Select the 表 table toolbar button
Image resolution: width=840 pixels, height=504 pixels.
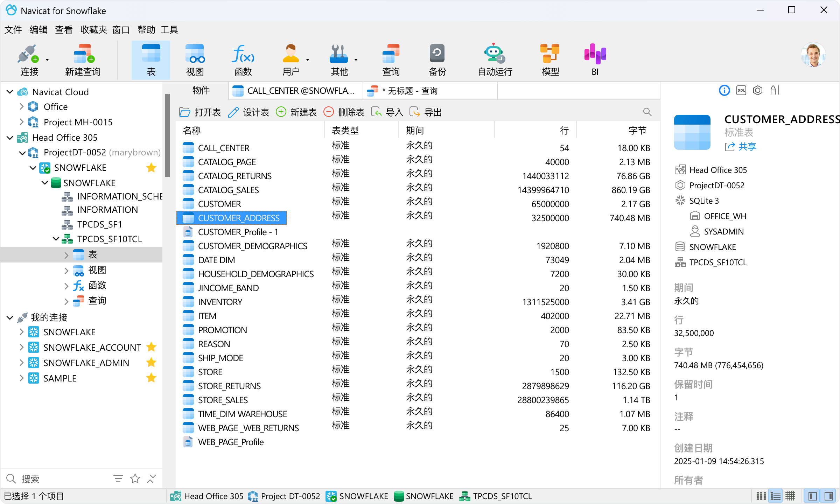tap(151, 60)
